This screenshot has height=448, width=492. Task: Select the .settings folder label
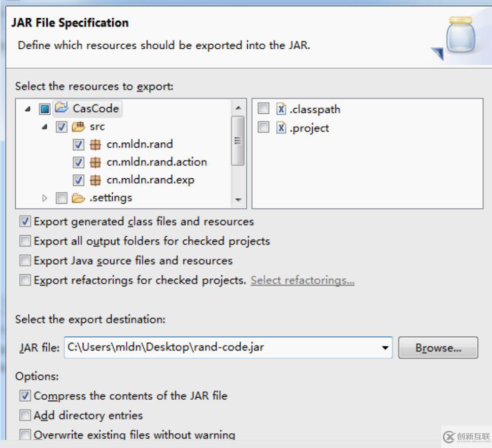click(x=111, y=198)
